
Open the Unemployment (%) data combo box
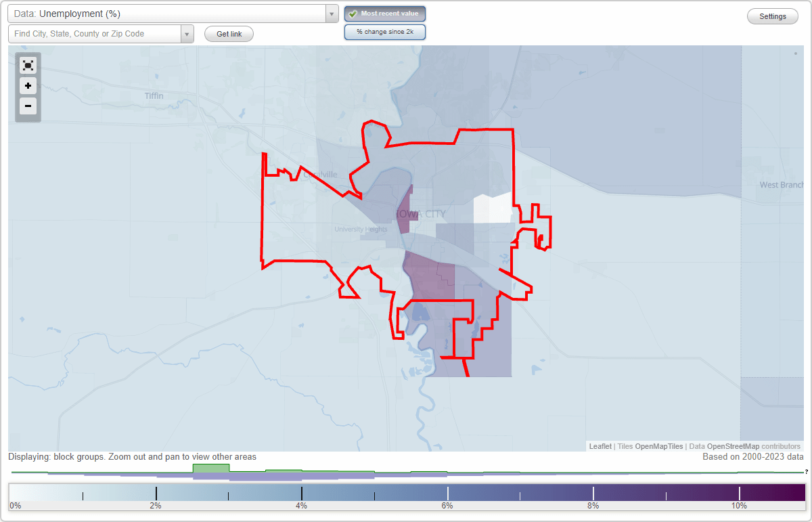169,13
